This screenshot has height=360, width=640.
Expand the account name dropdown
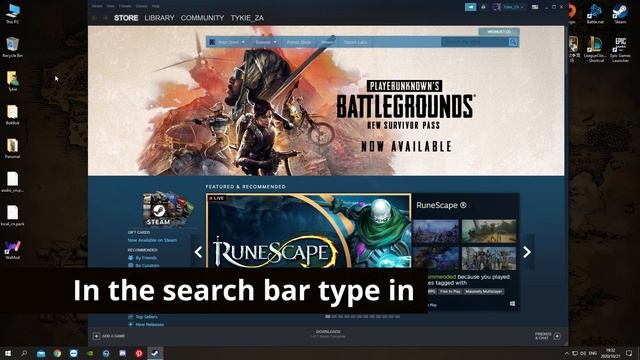pos(513,7)
